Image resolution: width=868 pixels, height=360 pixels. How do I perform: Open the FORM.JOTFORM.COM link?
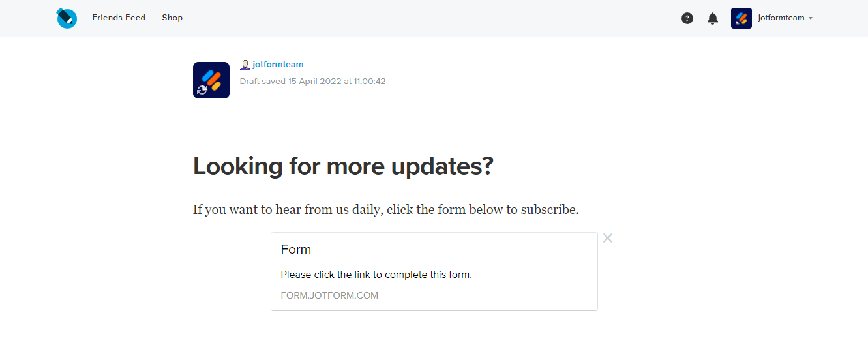click(x=329, y=295)
